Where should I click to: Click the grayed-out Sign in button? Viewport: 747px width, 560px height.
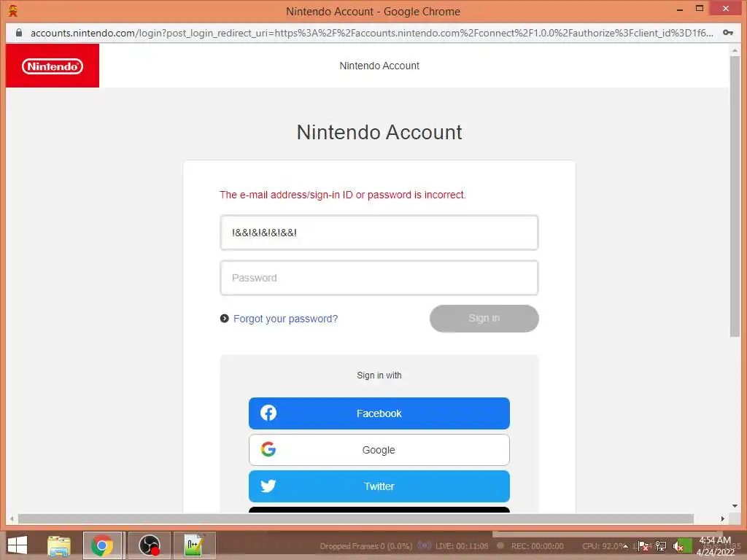point(484,318)
